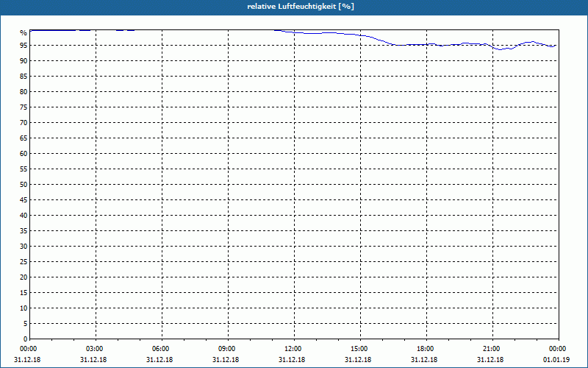Click the "03:00" time label
Image resolution: width=588 pixels, height=368 pixels.
[x=96, y=349]
